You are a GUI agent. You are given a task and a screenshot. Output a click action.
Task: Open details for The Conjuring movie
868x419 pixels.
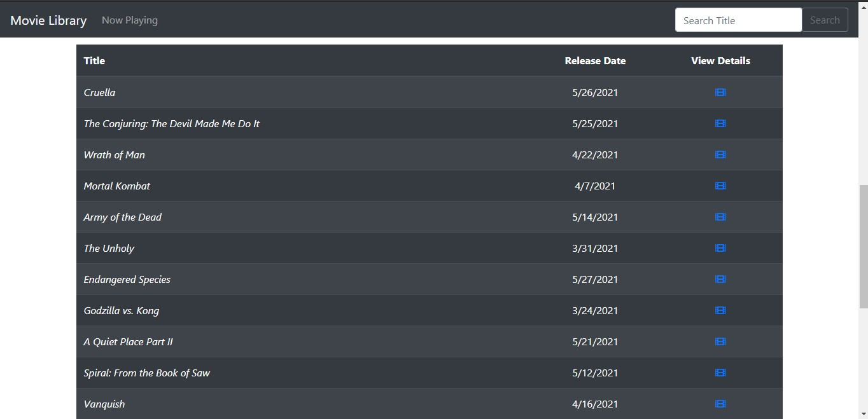click(720, 123)
